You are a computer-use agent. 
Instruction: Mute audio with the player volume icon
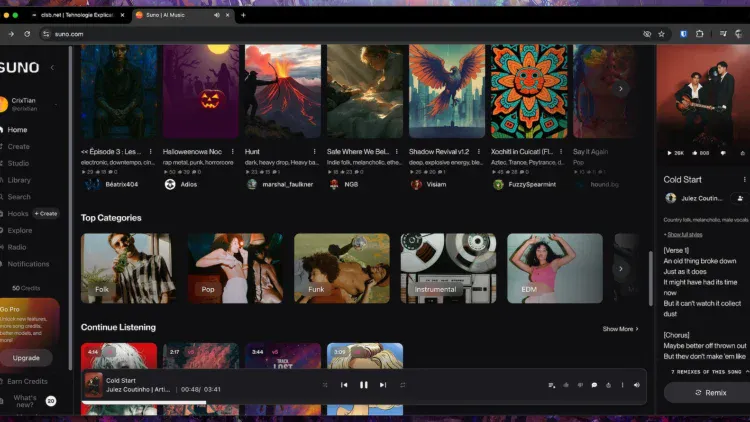tap(637, 384)
